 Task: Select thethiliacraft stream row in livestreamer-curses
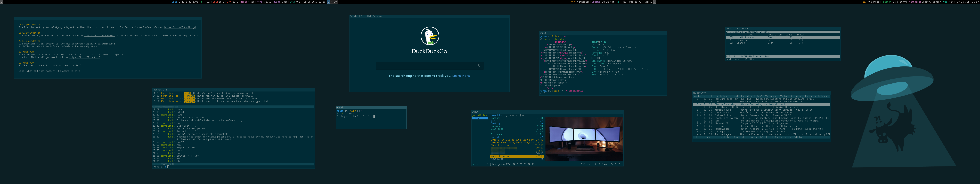coord(783,38)
